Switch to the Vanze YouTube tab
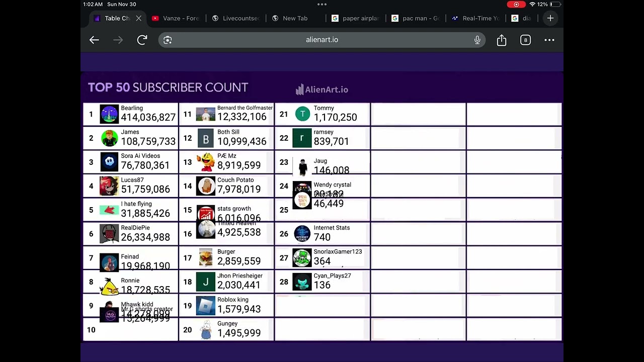This screenshot has height=362, width=644. 175,18
